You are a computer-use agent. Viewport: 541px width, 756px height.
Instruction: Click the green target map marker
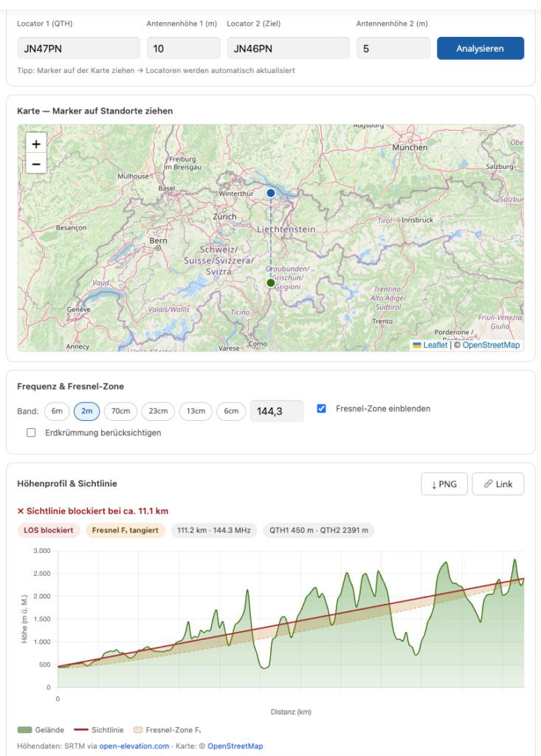(x=271, y=283)
